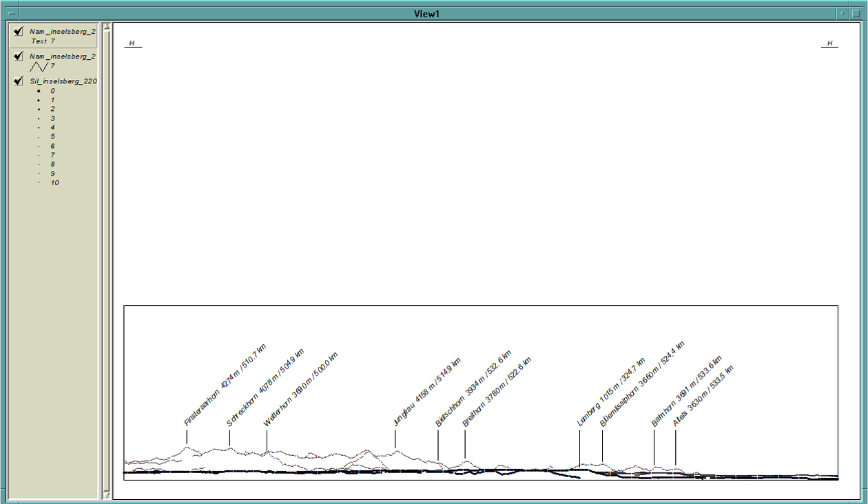Select the Sil_inselsberg_220 theme name

63,81
